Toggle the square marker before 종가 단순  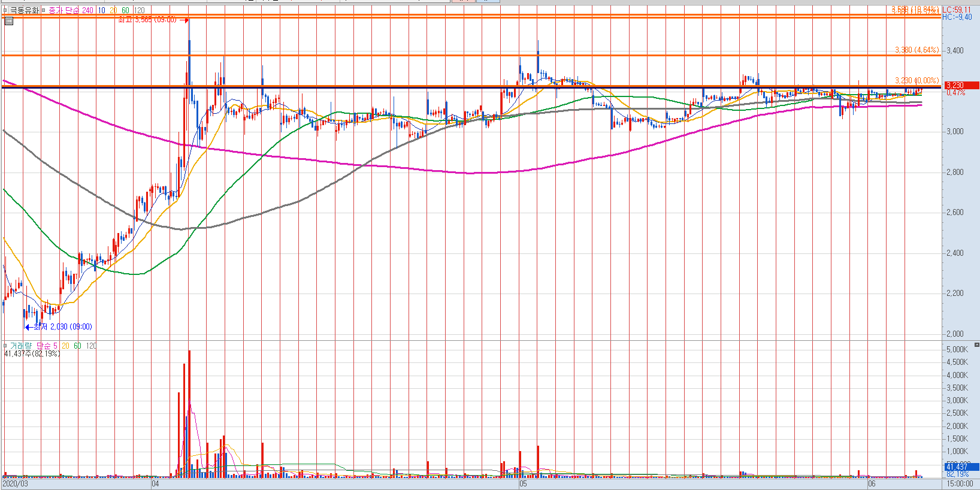click(44, 10)
